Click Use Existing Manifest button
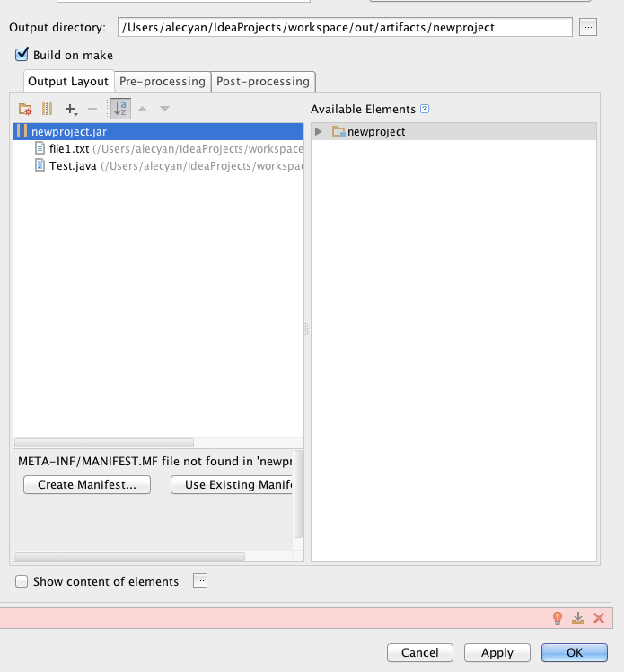The height and width of the screenshot is (672, 624). click(232, 485)
